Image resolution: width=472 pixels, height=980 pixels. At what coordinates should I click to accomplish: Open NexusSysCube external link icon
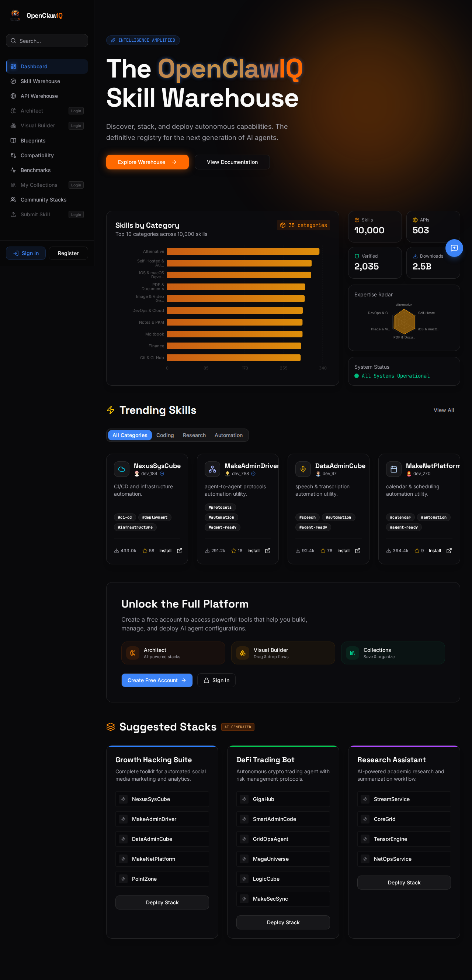point(180,550)
